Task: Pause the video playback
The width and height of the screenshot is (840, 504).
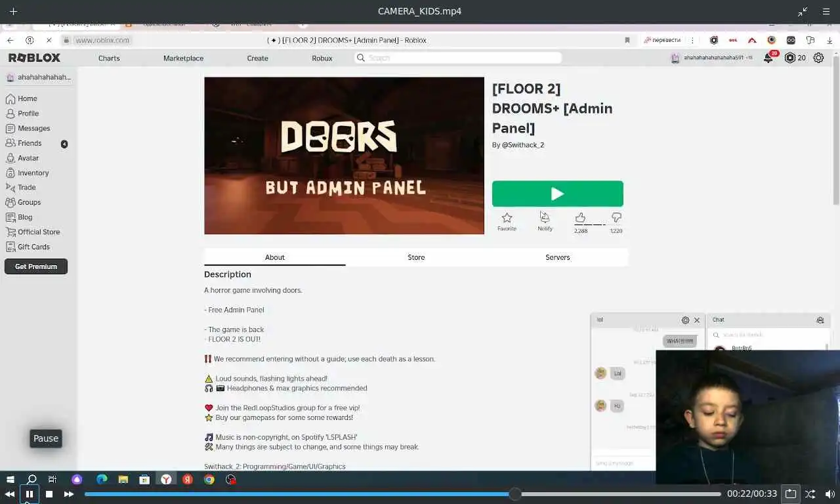Action: click(29, 494)
